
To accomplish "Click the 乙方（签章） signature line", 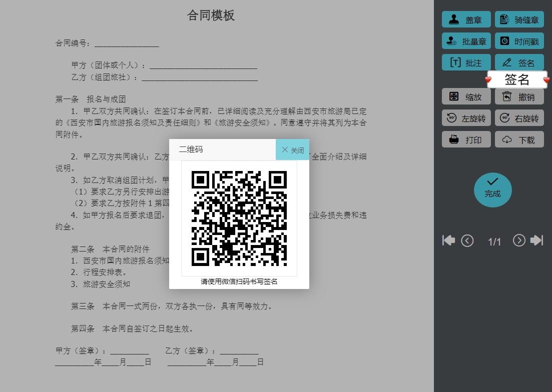I will tap(212, 351).
